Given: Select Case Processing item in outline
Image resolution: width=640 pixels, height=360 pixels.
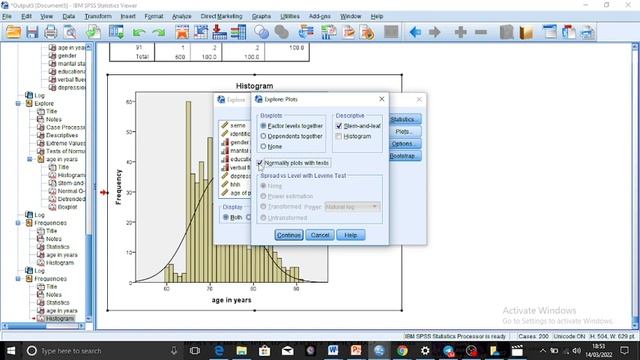Looking at the screenshot, I should tap(65, 127).
